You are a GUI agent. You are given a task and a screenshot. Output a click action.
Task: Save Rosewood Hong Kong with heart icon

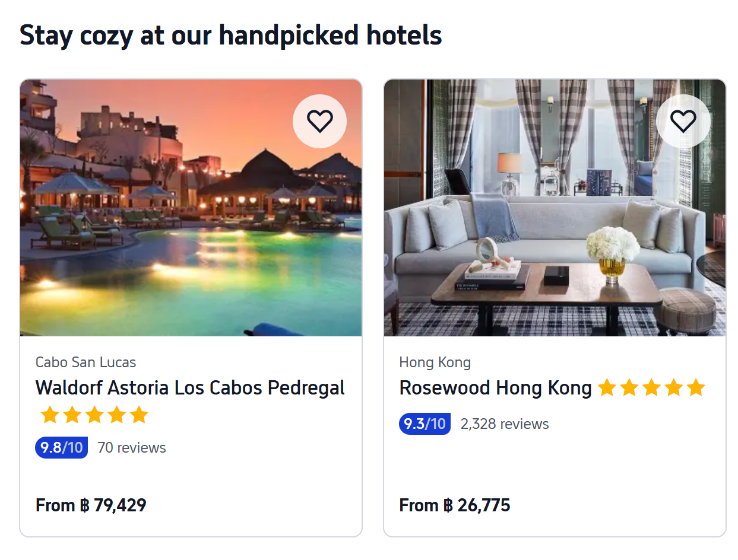click(683, 121)
